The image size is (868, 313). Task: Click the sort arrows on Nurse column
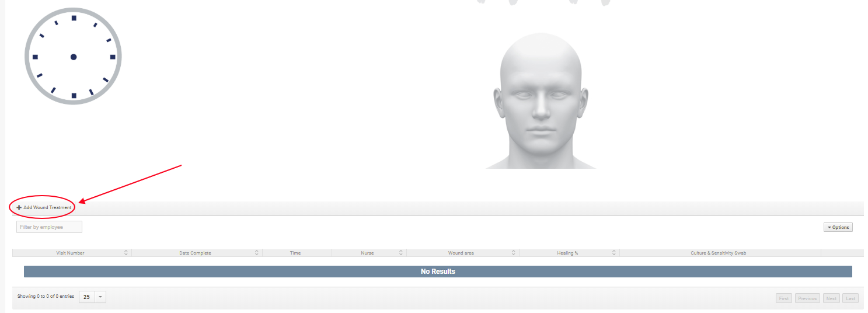coord(401,253)
